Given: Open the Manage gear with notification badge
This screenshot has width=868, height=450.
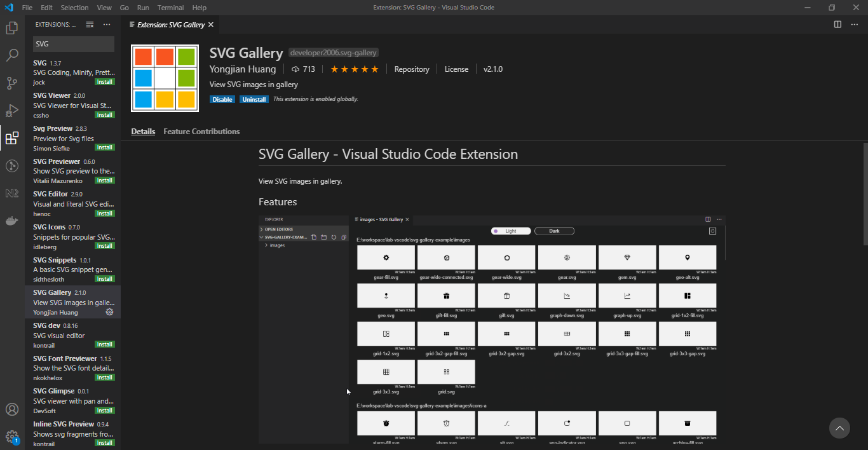Looking at the screenshot, I should [x=12, y=437].
